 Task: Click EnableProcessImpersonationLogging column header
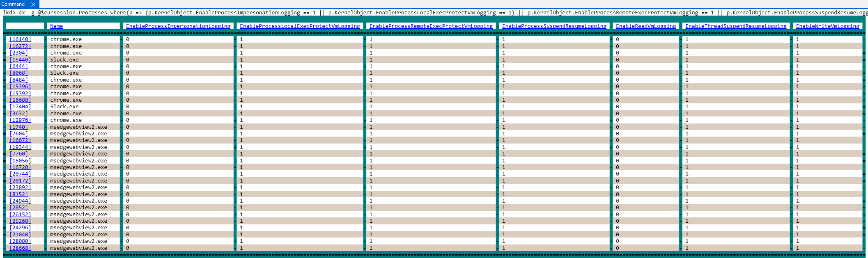tap(178, 26)
